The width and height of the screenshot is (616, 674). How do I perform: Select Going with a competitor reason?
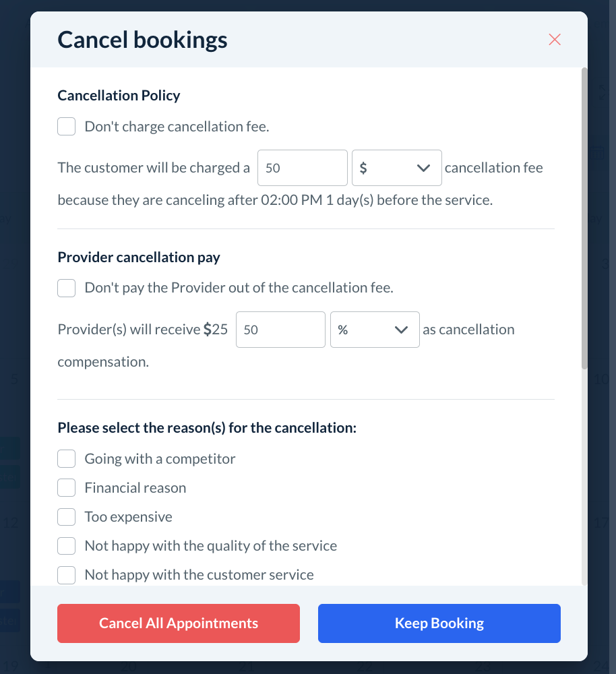(66, 459)
